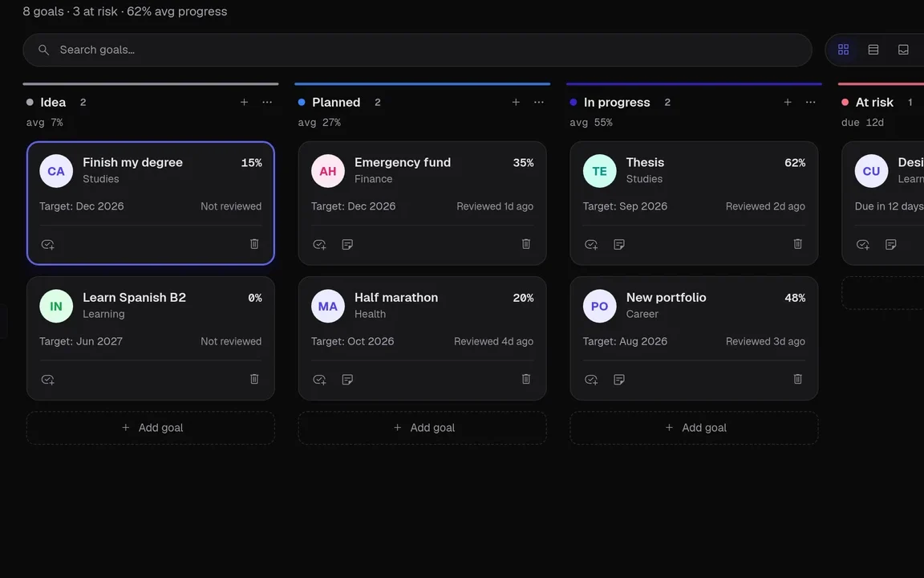
Task: Open the Planned column options menu
Action: click(539, 102)
